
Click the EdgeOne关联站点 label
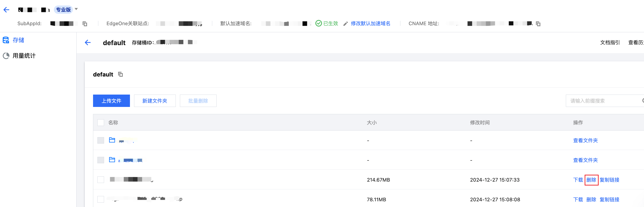tap(128, 24)
